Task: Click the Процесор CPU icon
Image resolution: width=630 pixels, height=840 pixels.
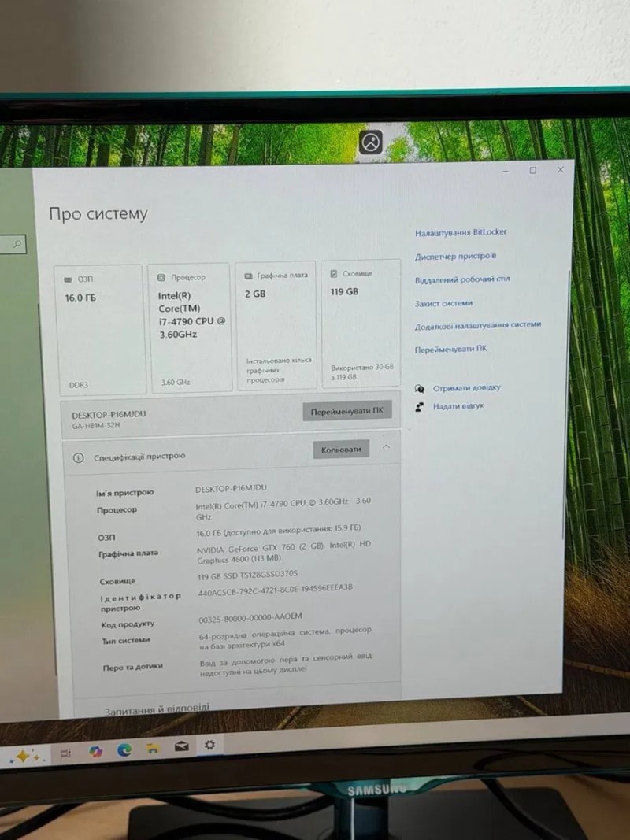Action: click(161, 277)
